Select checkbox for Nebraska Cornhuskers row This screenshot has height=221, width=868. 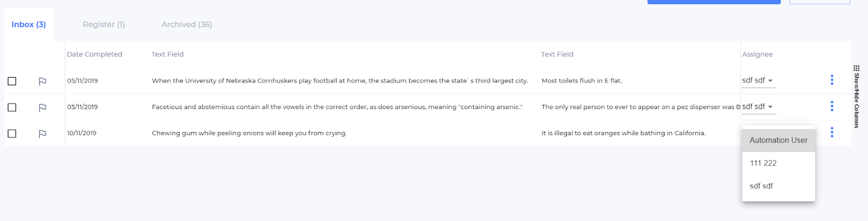(x=12, y=81)
